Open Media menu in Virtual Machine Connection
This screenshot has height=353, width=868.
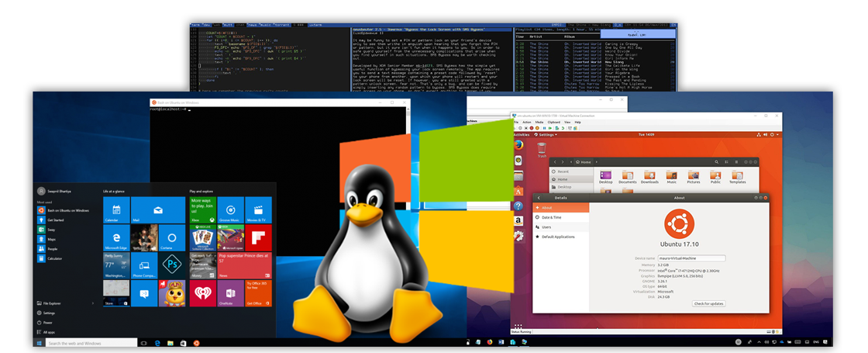coord(539,122)
